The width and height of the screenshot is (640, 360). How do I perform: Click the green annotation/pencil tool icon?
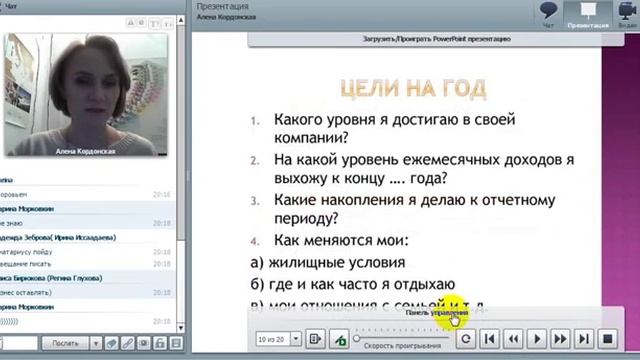tap(339, 339)
